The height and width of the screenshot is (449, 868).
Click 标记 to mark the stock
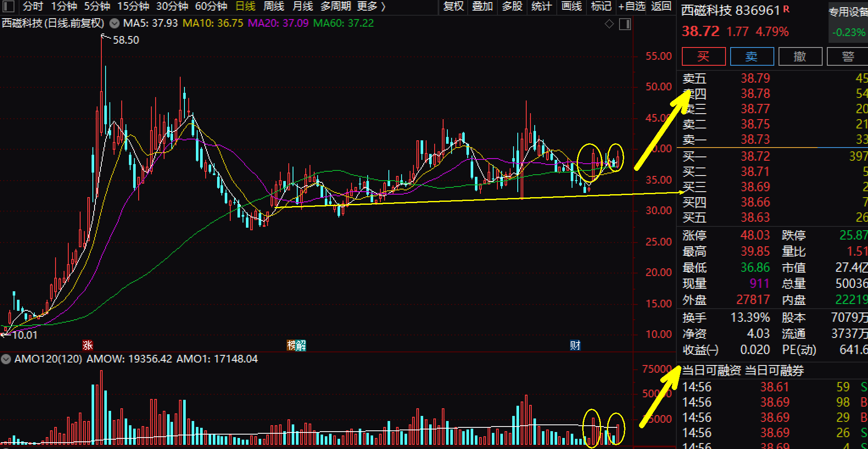(601, 6)
